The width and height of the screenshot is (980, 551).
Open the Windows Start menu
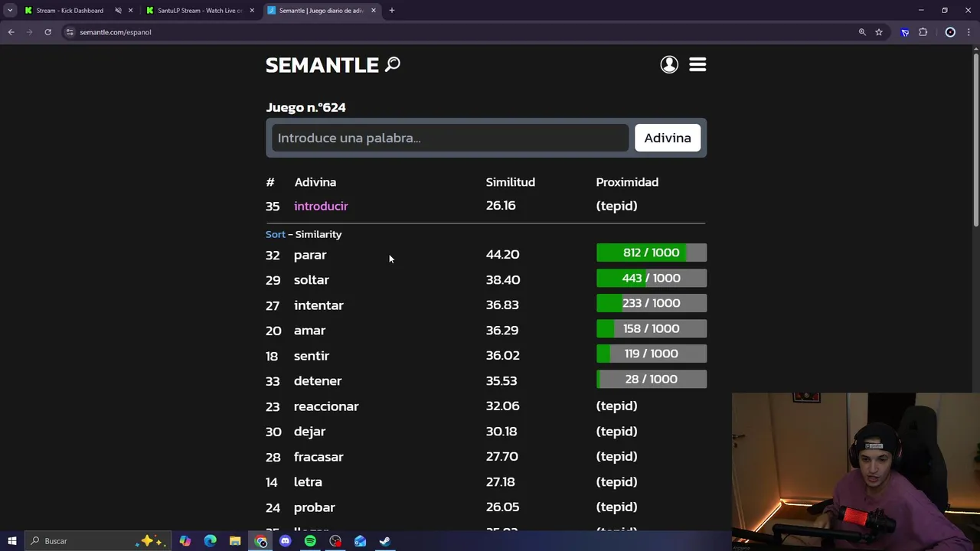[x=11, y=541]
